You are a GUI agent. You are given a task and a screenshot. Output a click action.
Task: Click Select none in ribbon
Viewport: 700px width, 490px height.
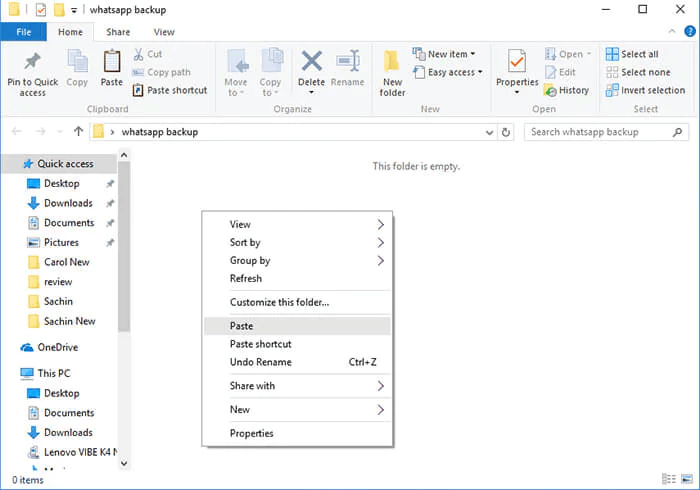[638, 72]
